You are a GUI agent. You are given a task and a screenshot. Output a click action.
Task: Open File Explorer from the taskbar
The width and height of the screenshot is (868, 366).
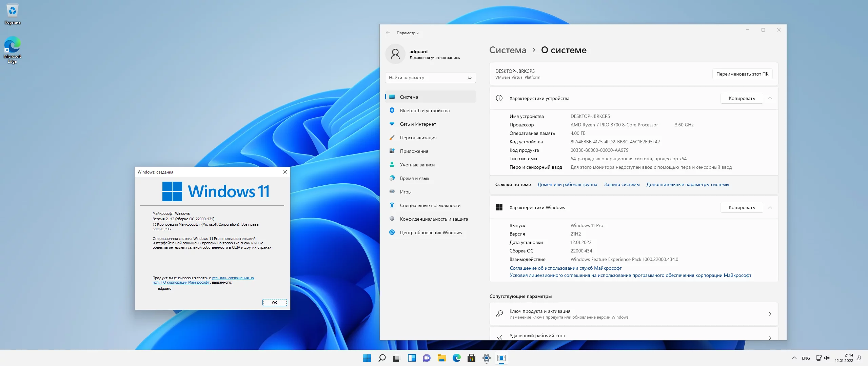pyautogui.click(x=441, y=358)
